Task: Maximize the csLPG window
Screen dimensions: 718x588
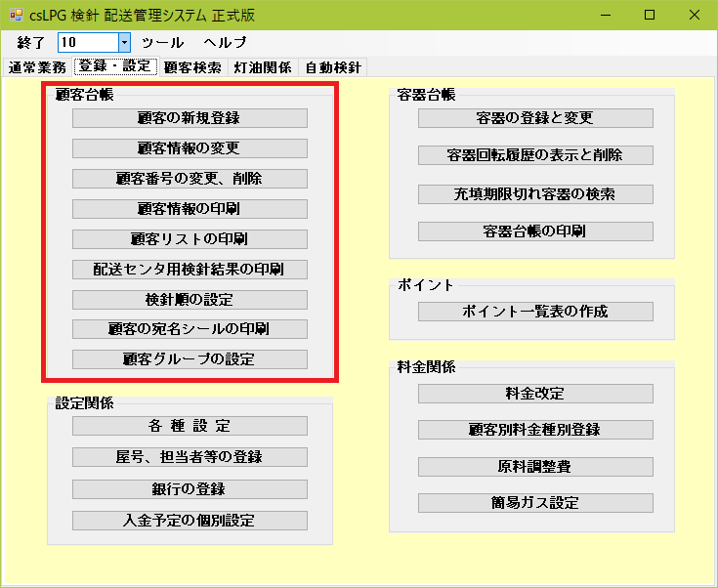Action: coord(650,15)
